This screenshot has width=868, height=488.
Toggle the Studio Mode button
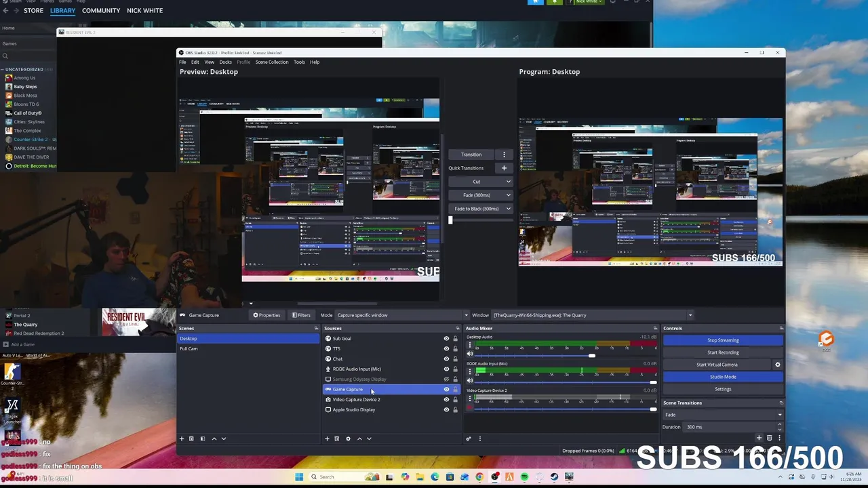pos(723,377)
